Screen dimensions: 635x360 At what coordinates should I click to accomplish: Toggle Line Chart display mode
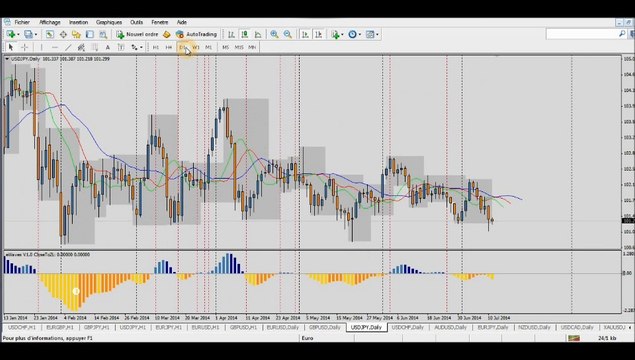pos(258,34)
